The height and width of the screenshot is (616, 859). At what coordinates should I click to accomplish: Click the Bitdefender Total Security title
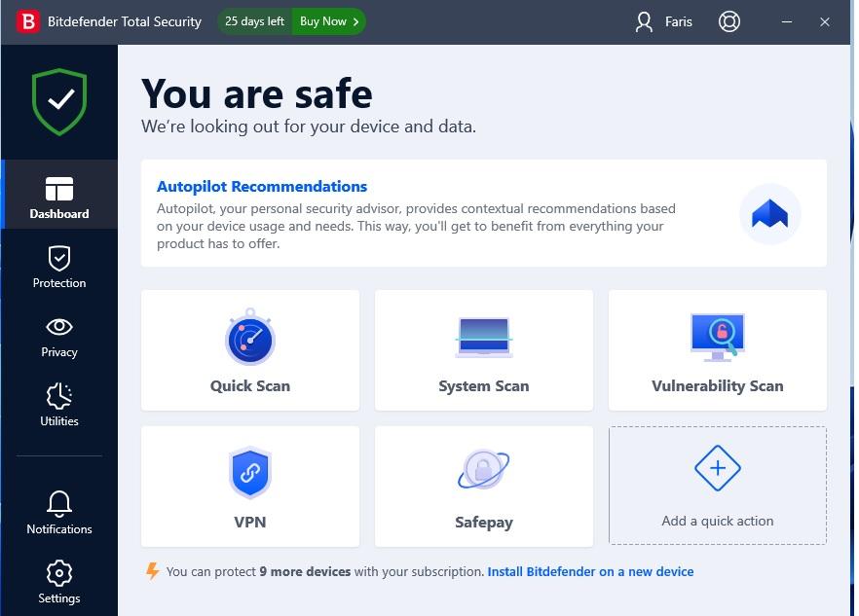pos(125,21)
